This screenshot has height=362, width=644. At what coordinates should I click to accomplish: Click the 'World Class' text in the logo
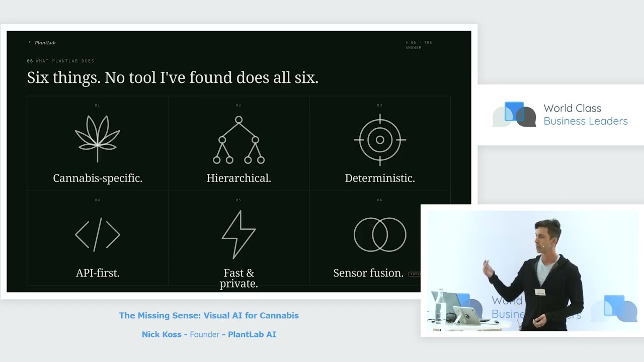572,108
